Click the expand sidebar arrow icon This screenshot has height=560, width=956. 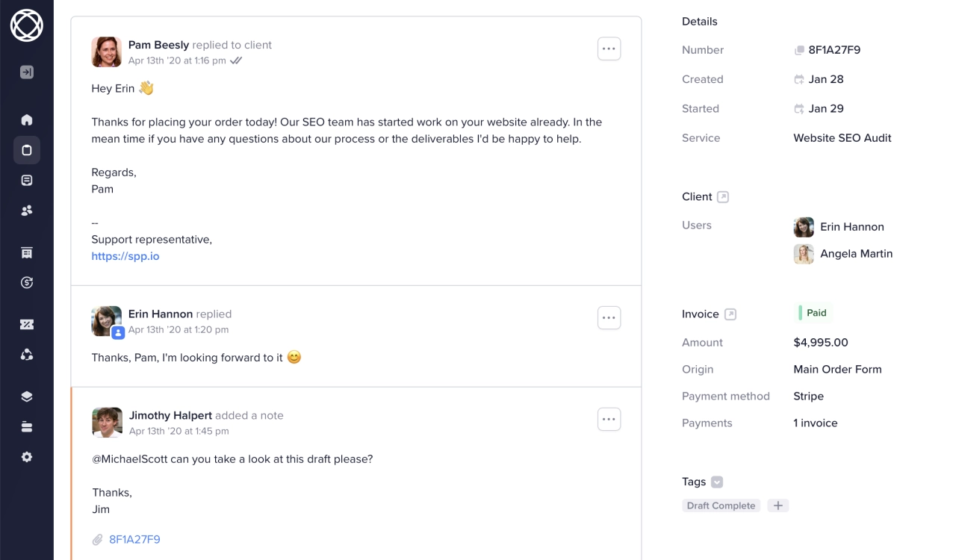click(27, 72)
